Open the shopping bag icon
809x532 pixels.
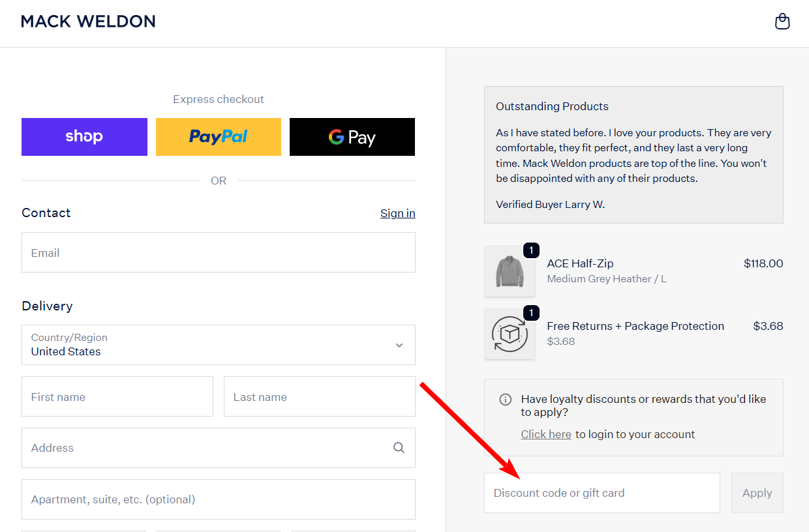coord(782,21)
